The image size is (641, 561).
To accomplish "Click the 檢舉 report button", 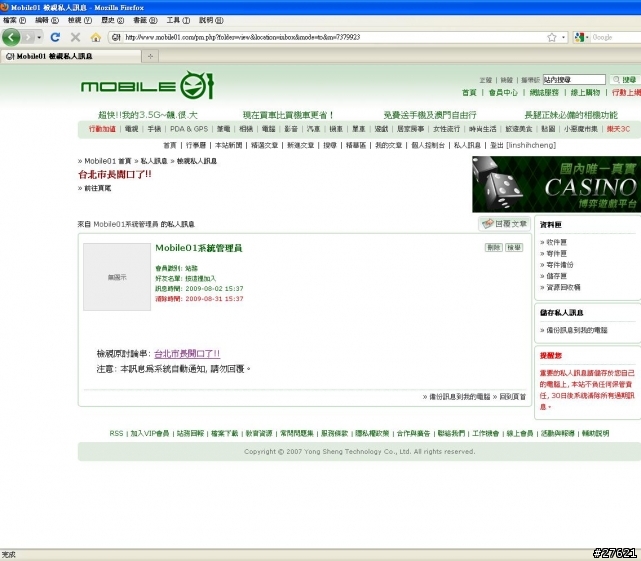I will coord(514,247).
